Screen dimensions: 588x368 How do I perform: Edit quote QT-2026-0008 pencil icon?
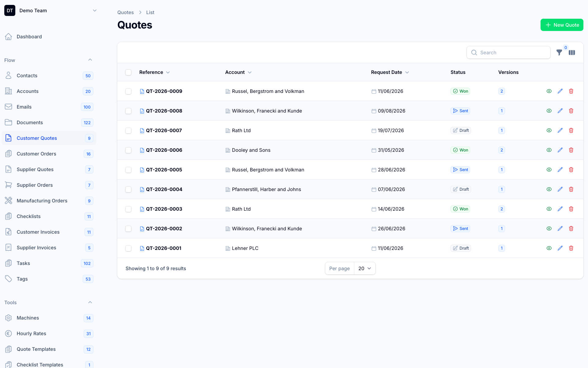point(560,111)
